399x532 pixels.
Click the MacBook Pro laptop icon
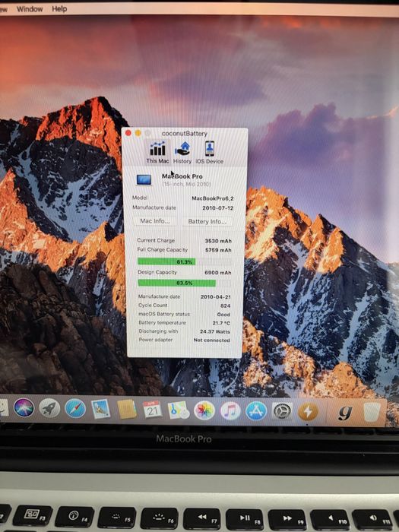tap(144, 179)
